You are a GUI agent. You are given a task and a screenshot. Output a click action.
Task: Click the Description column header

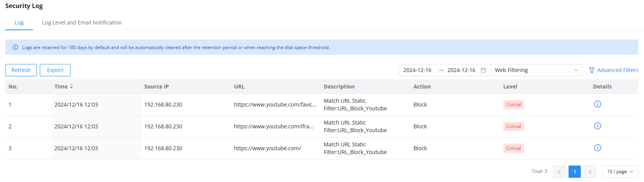tap(339, 87)
